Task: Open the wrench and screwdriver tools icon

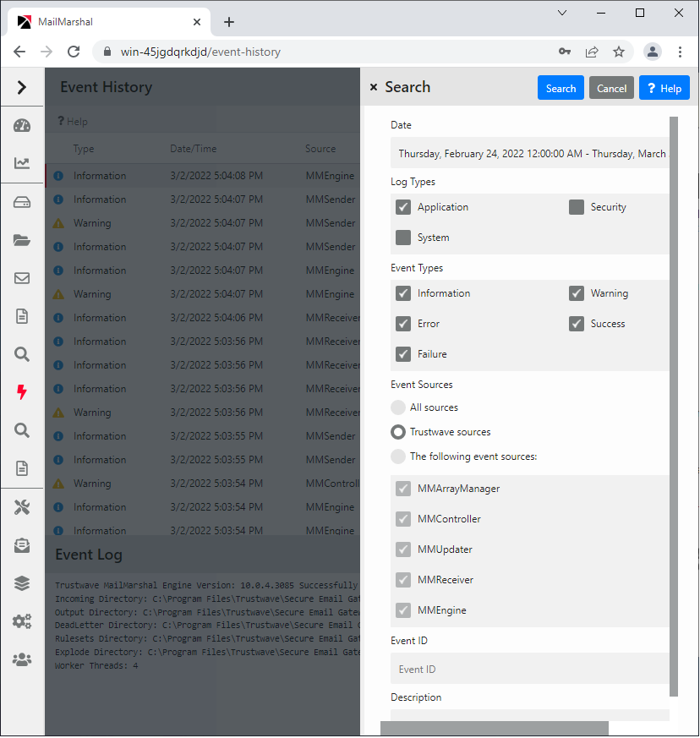Action: [22, 507]
